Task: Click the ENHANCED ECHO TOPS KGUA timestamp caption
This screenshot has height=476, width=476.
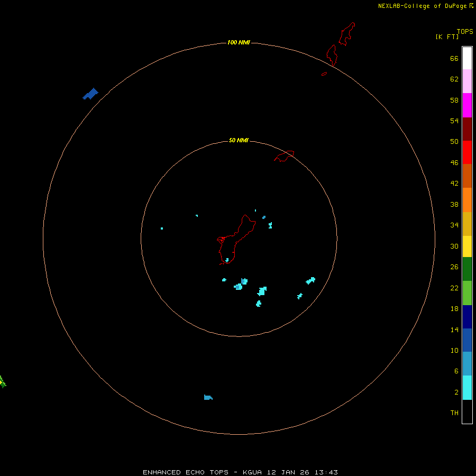Action: 240,472
